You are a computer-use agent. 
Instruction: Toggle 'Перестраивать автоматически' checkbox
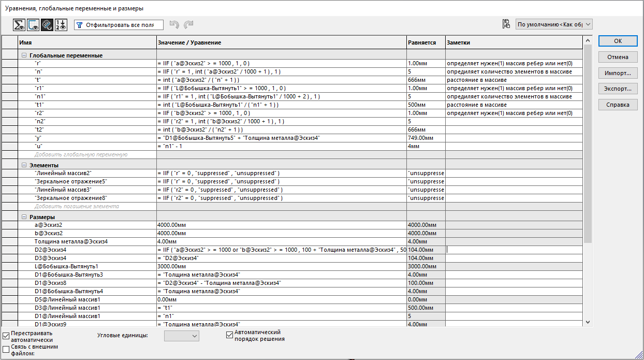(6, 336)
